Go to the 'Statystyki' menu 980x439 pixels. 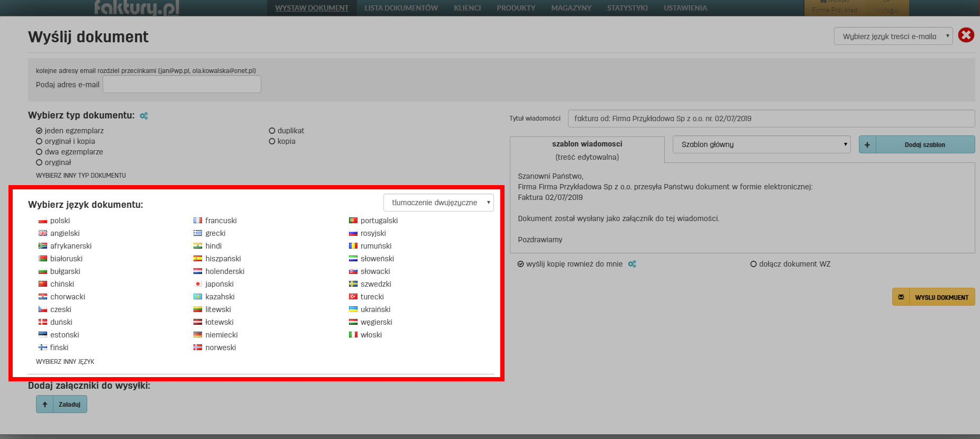627,8
